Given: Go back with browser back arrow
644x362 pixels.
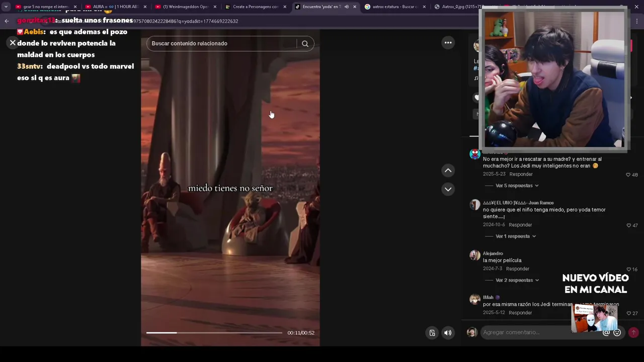Looking at the screenshot, I should [7, 21].
